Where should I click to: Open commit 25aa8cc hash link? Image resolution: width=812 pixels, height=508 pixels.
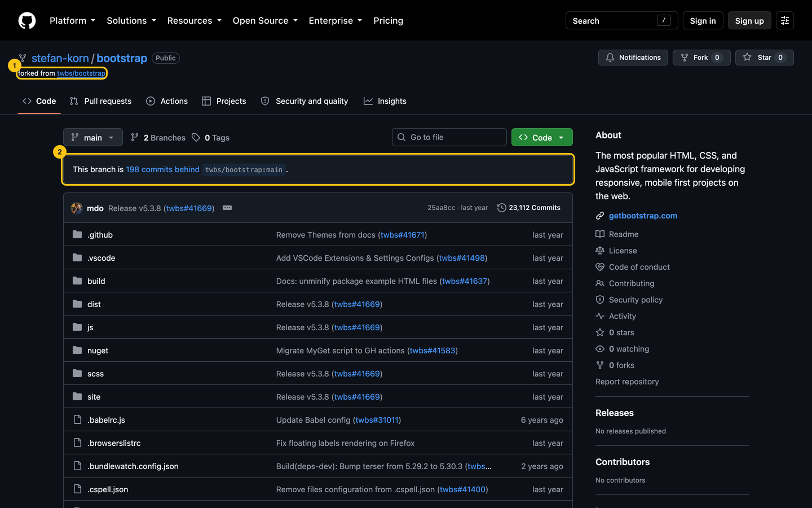[441, 208]
